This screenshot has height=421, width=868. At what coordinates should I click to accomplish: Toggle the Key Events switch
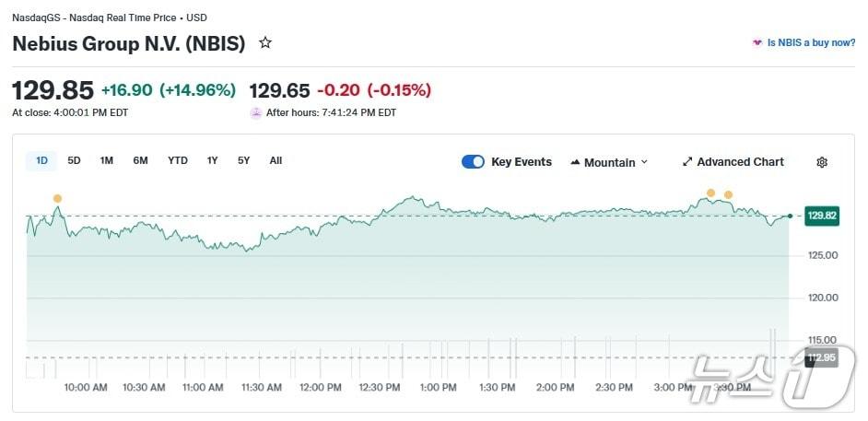click(473, 162)
